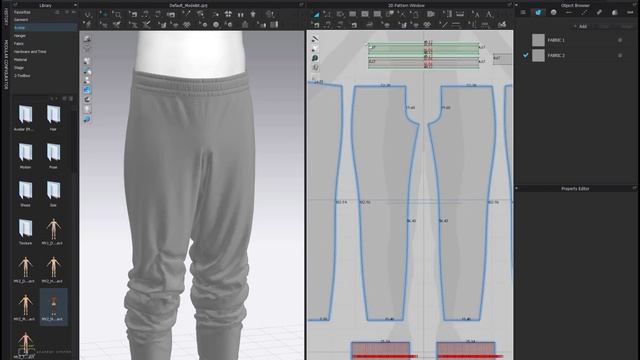This screenshot has height=360, width=640.
Task: Select the second letter A annotation tool
Action: click(x=489, y=15)
